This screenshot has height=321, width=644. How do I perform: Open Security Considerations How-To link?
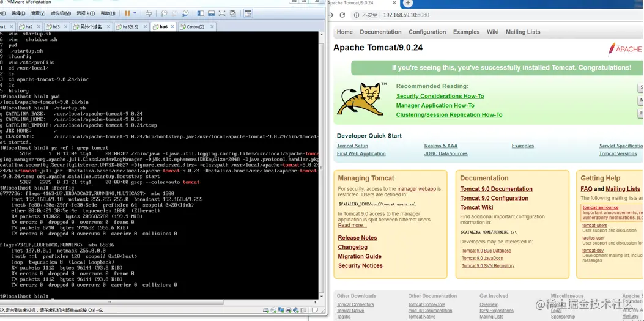pyautogui.click(x=440, y=96)
